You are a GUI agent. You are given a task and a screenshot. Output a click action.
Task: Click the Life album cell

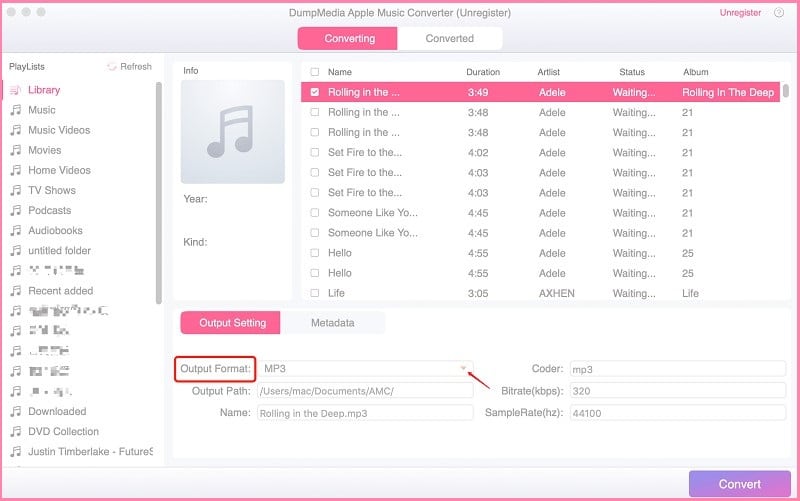(690, 293)
